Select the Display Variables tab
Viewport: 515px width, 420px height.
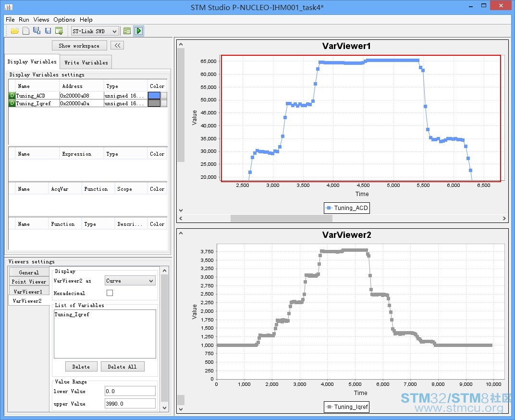pos(32,62)
